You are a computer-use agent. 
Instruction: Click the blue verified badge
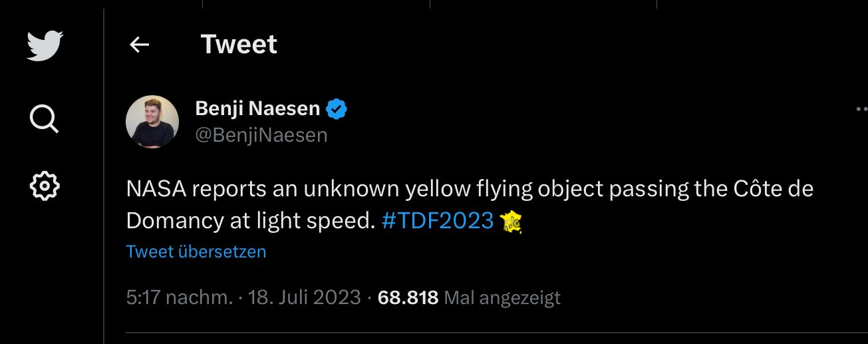[337, 108]
